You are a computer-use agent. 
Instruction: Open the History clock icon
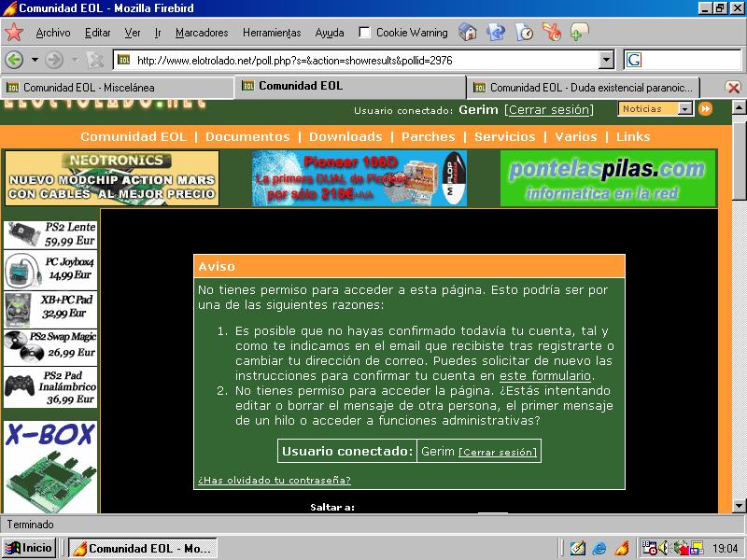tap(524, 33)
